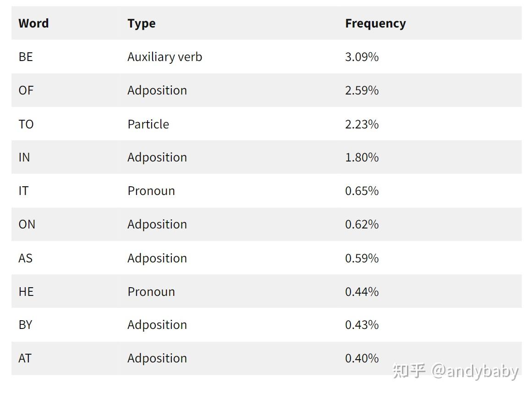Click the Type column header

pos(141,23)
